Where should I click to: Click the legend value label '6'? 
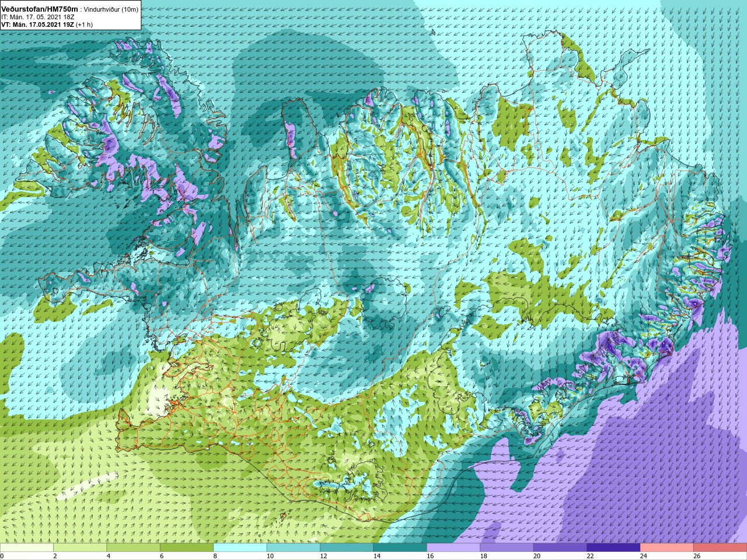click(x=162, y=556)
